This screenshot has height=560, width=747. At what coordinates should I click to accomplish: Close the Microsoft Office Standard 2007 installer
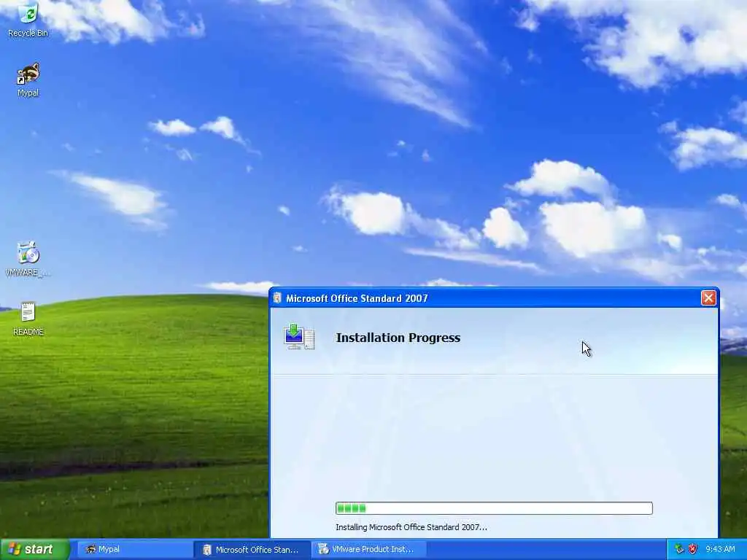click(x=708, y=298)
